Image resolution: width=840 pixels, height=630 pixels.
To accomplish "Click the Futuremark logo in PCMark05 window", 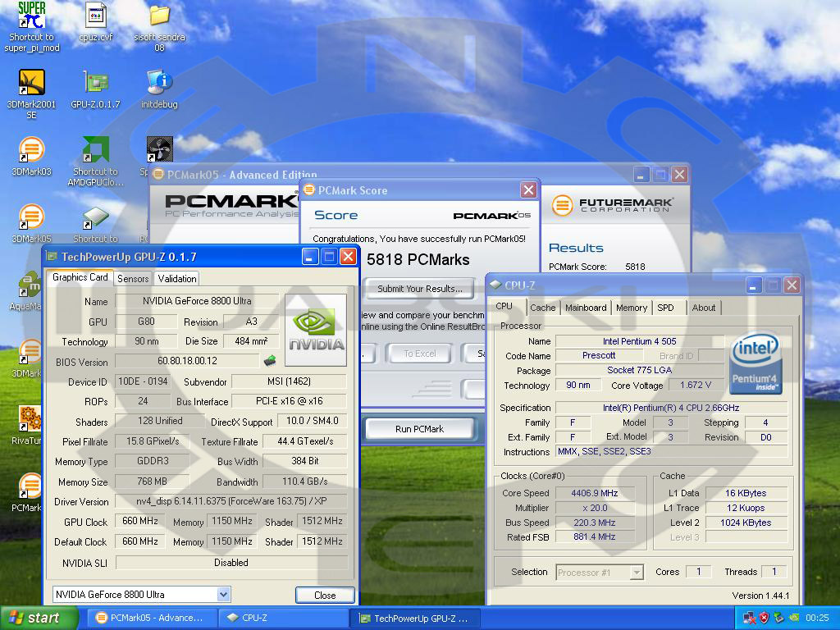I will click(x=613, y=205).
